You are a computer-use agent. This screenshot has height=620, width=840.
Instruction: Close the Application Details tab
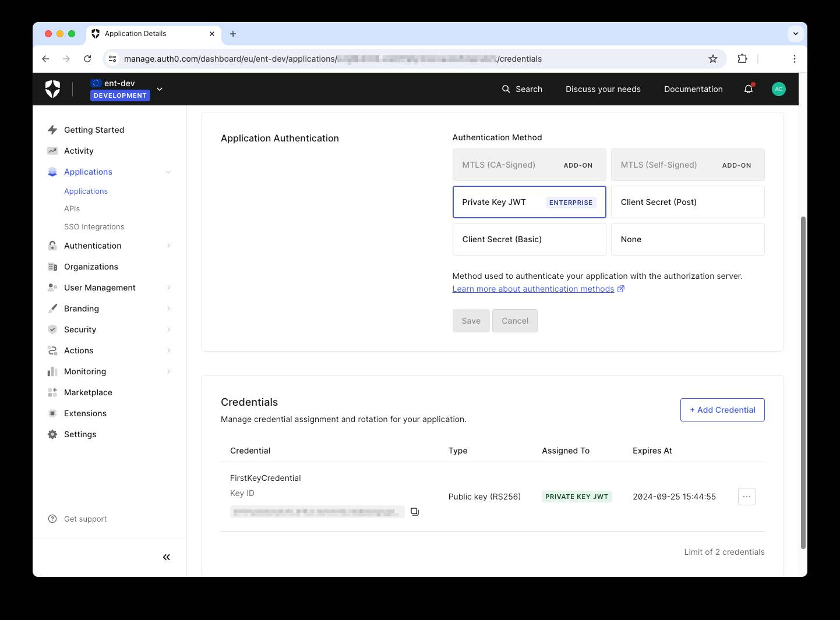point(212,34)
